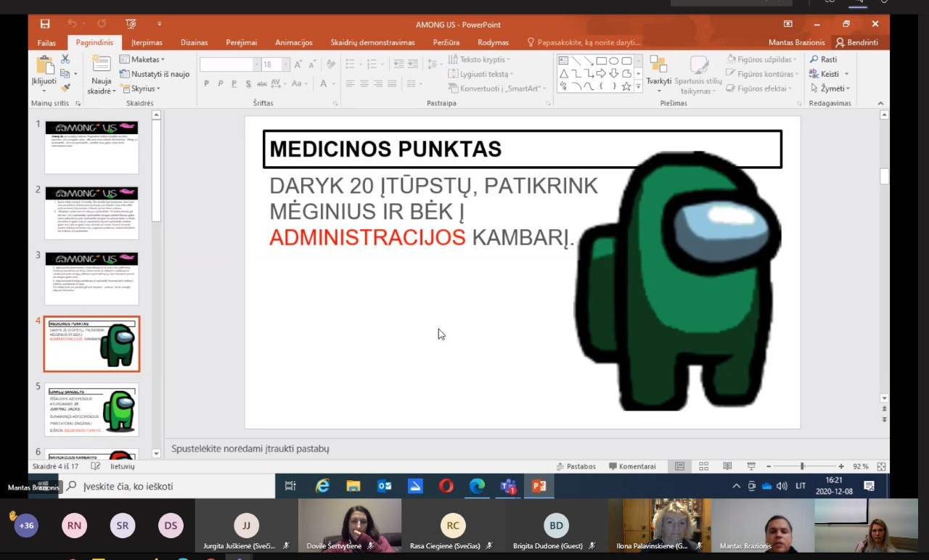Increase font size with the larger A icon
This screenshot has height=560, width=929.
298,65
